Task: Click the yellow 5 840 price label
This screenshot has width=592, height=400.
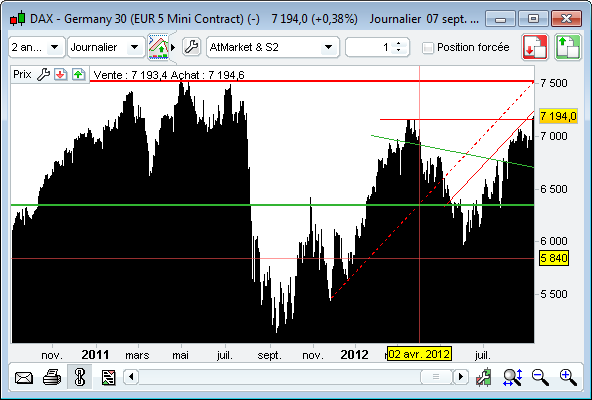Action: click(x=554, y=258)
